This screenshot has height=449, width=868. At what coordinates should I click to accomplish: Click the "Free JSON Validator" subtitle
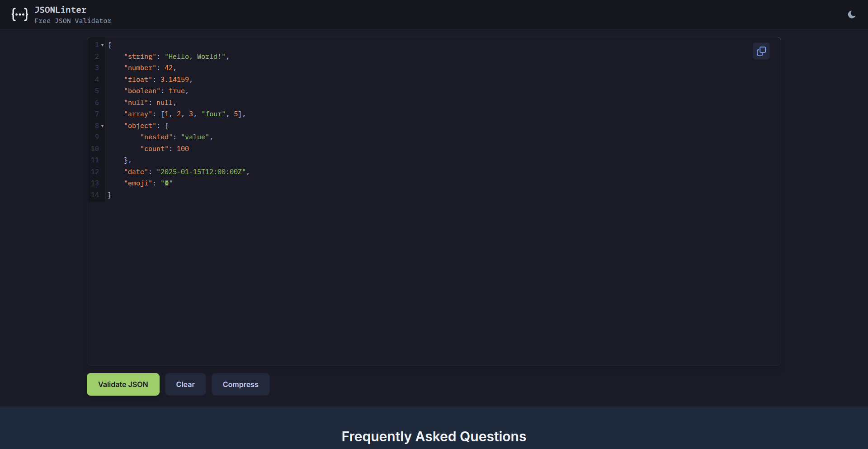73,21
